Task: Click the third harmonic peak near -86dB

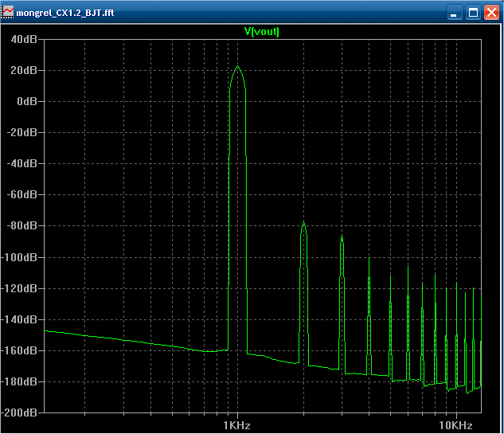Action: pos(342,236)
